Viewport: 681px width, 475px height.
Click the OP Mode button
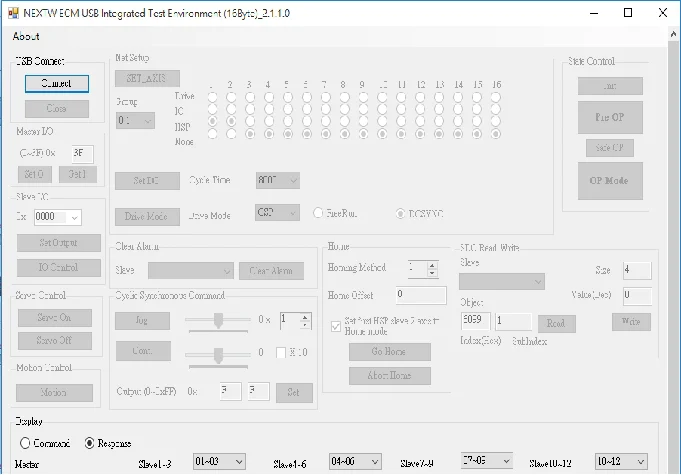610,181
